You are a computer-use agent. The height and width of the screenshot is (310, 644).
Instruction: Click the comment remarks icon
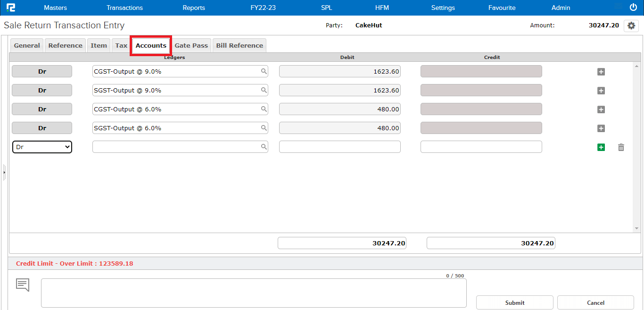[23, 285]
